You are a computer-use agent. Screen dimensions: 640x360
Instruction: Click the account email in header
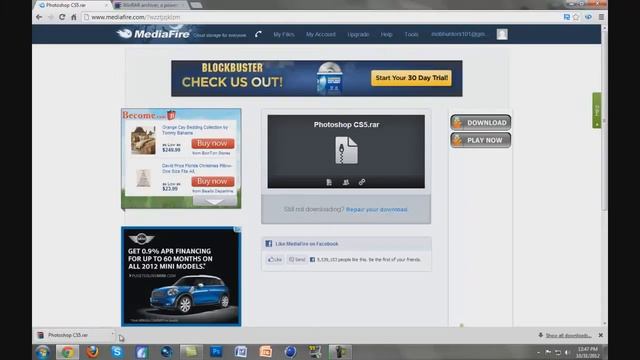click(458, 34)
